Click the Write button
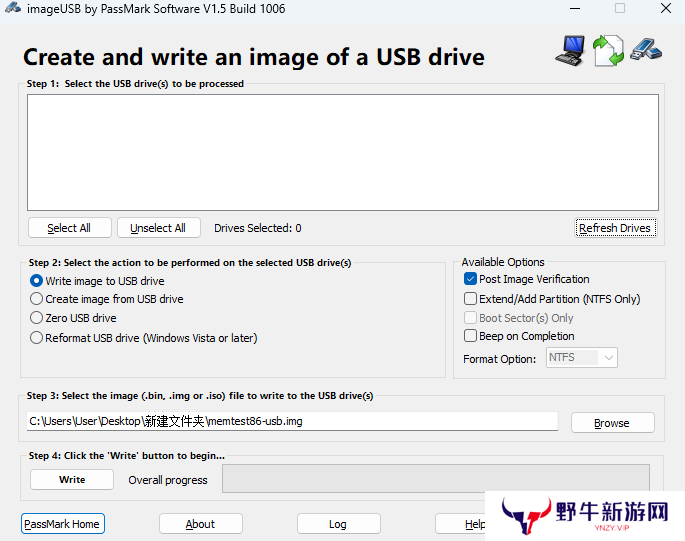 pyautogui.click(x=72, y=480)
